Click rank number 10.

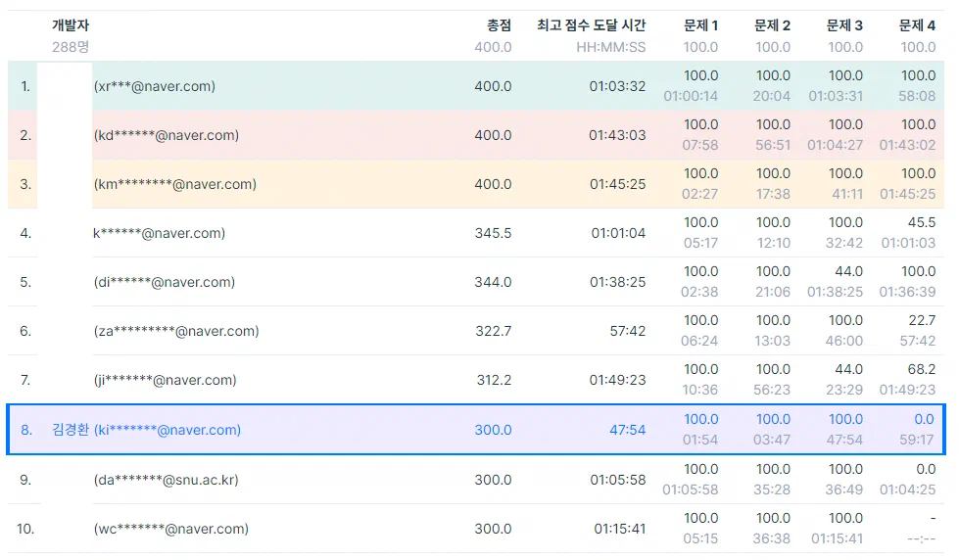coord(25,529)
